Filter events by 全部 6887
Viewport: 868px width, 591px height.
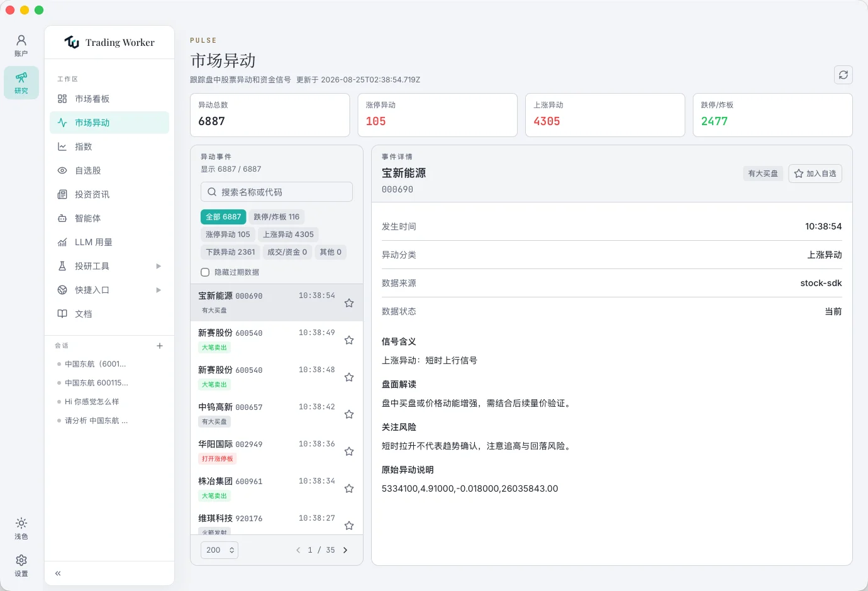point(223,217)
